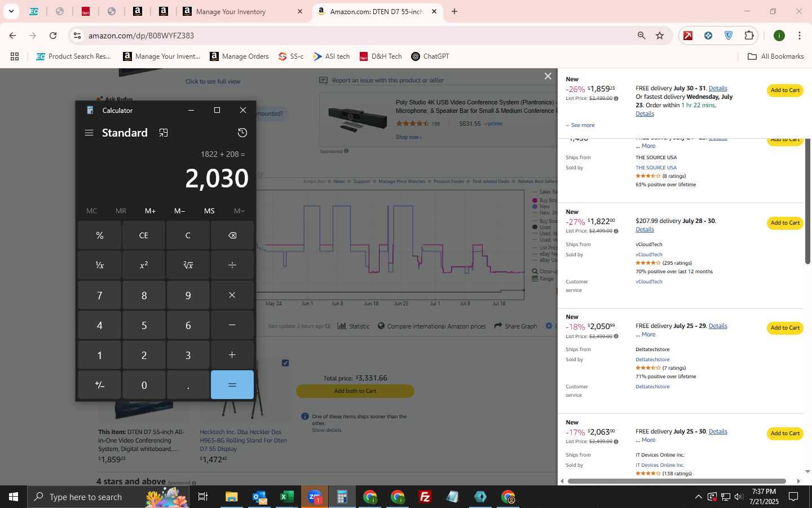Click the multiply key in Calculator

[x=232, y=295]
